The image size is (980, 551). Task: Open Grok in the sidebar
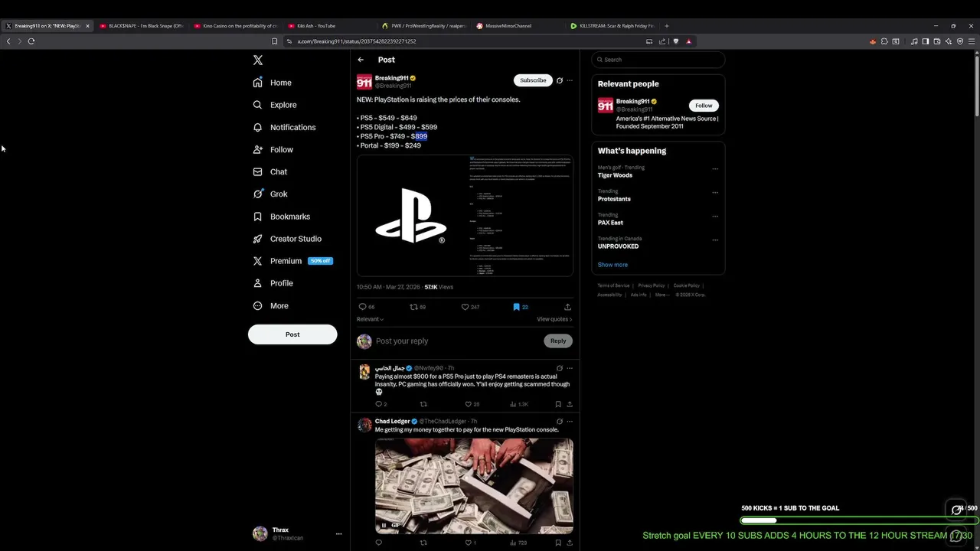[x=270, y=194]
